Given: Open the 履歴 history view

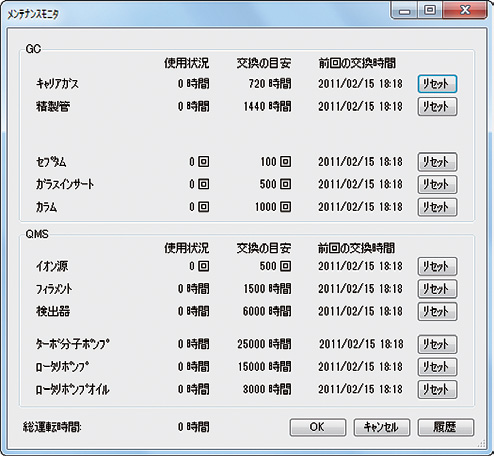Looking at the screenshot, I should click(x=446, y=427).
